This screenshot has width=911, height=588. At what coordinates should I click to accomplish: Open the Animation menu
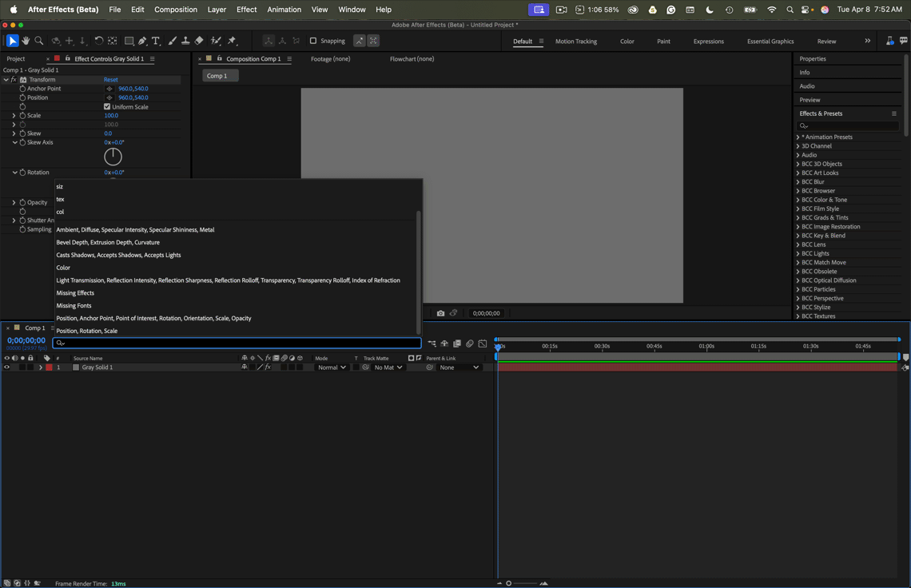[284, 10]
